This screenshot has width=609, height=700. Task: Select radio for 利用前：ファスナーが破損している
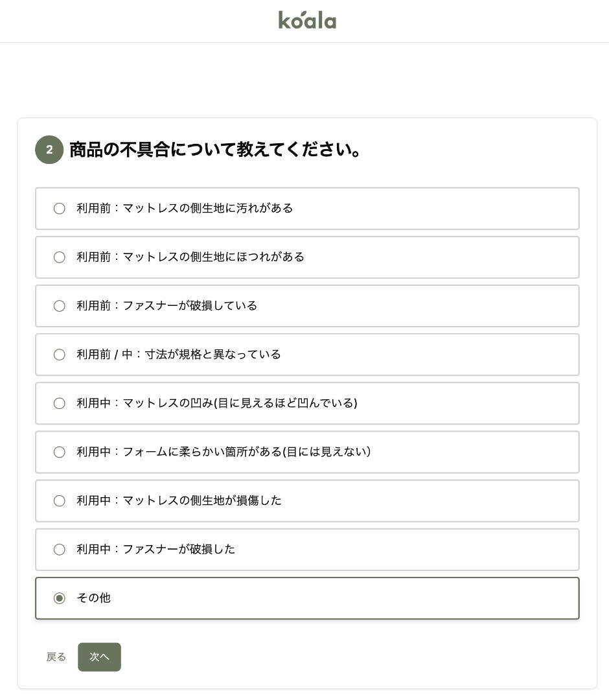(60, 306)
